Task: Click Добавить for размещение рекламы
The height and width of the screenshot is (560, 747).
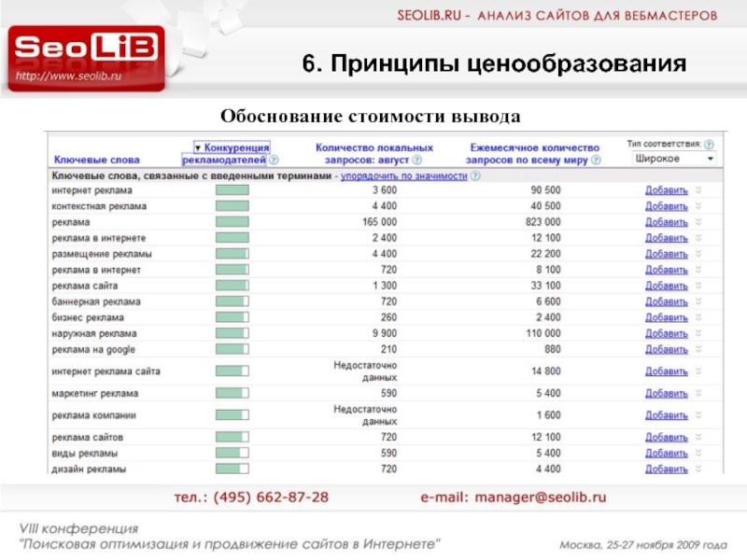Action: (x=667, y=254)
